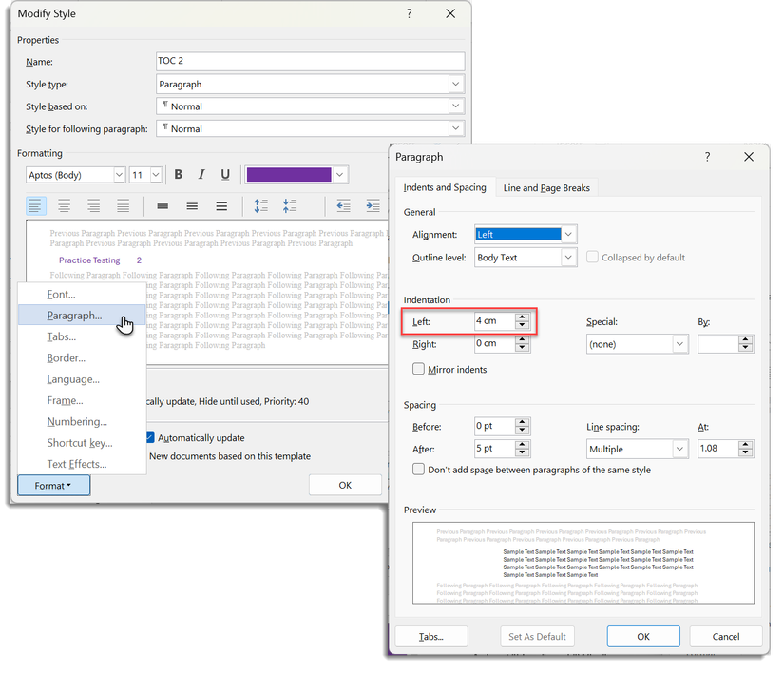Viewport: 784px width, 673px height.
Task: Expand Style based on dropdown
Action: (455, 106)
